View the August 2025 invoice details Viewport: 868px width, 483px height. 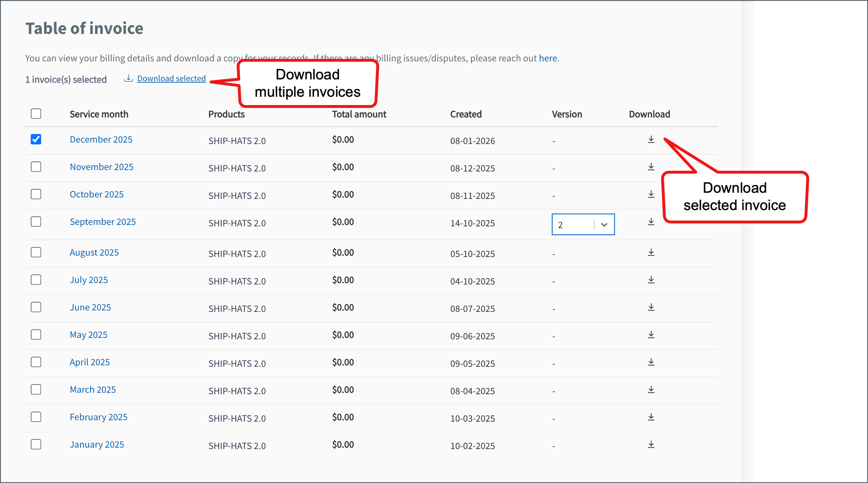[94, 252]
